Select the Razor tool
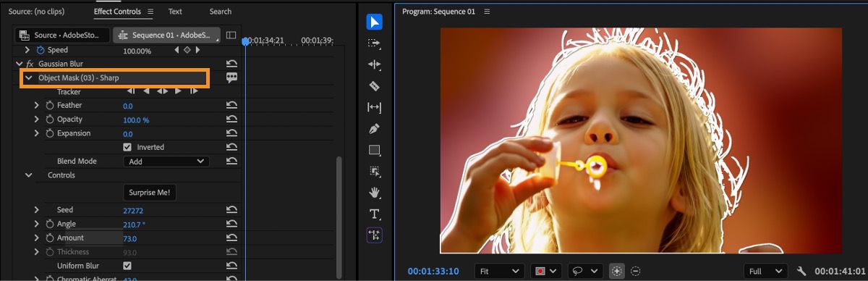The image size is (868, 281). point(375,86)
